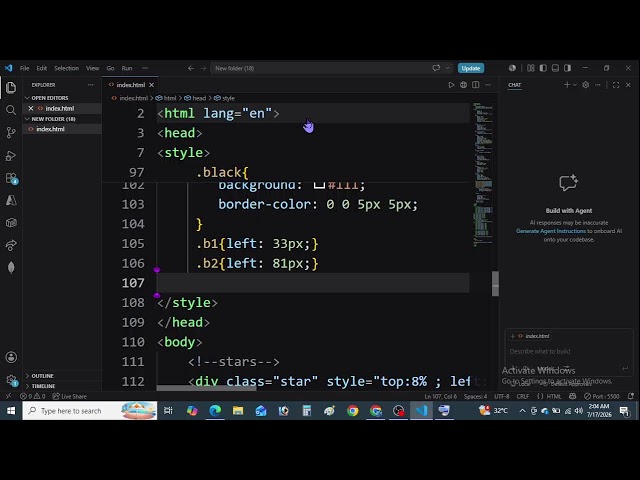Click the Update button
Image resolution: width=640 pixels, height=480 pixels.
click(x=471, y=68)
